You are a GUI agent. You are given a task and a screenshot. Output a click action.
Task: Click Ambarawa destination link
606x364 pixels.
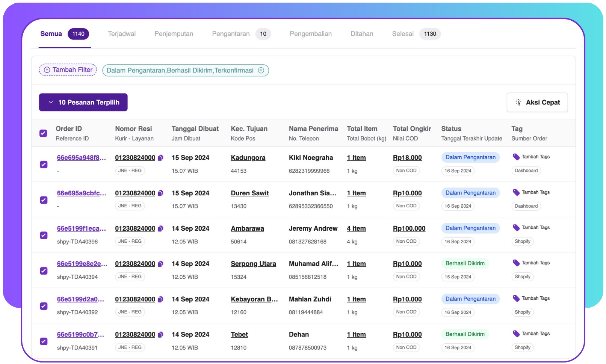(x=247, y=228)
